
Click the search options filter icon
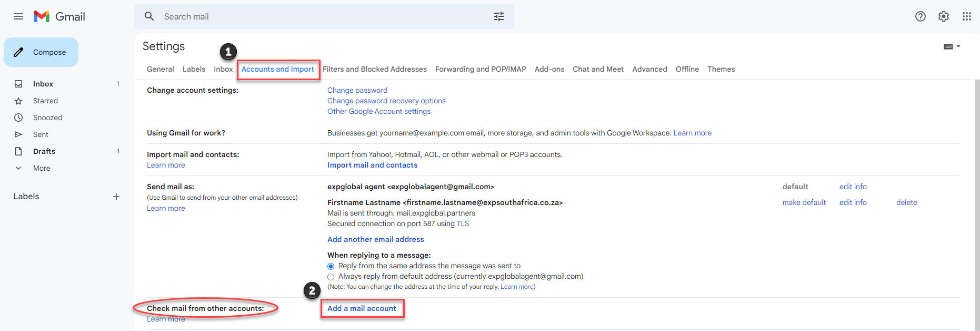tap(498, 16)
